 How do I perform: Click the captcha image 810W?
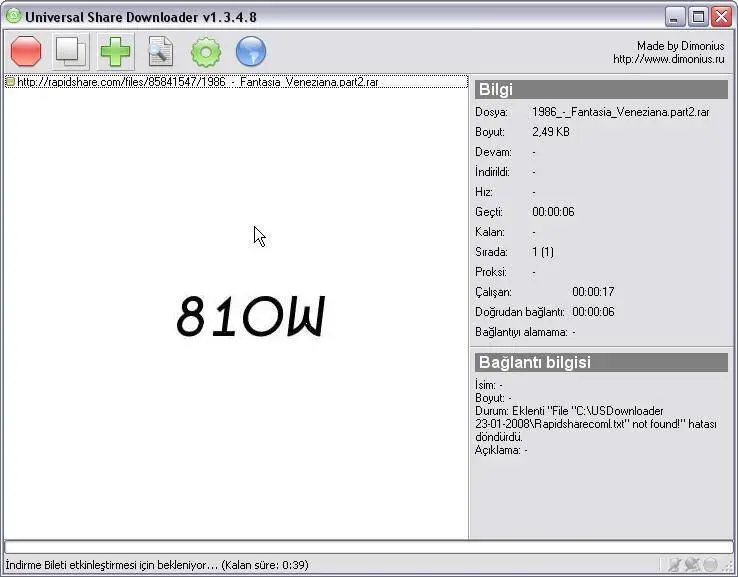pos(250,316)
